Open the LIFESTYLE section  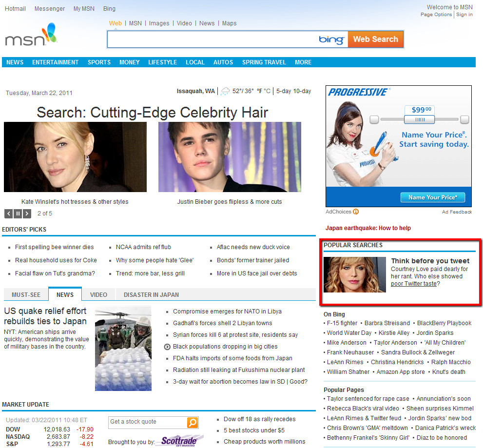click(163, 62)
